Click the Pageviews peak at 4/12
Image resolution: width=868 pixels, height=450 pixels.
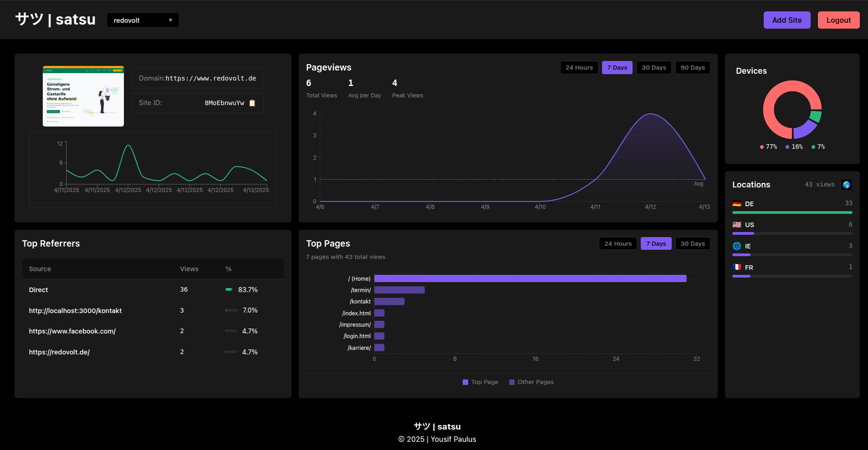651,114
